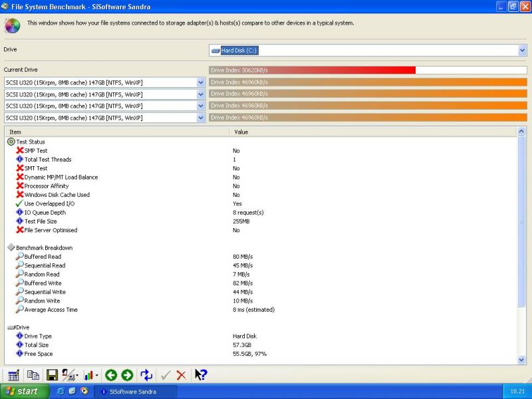Click the colorful disc module icon
The width and height of the screenshot is (532, 399).
[x=12, y=26]
